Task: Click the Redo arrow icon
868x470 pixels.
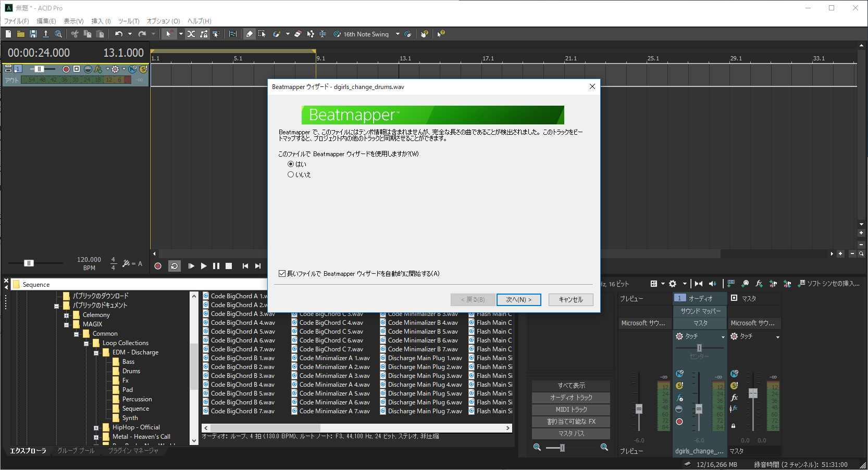Action: coord(142,34)
